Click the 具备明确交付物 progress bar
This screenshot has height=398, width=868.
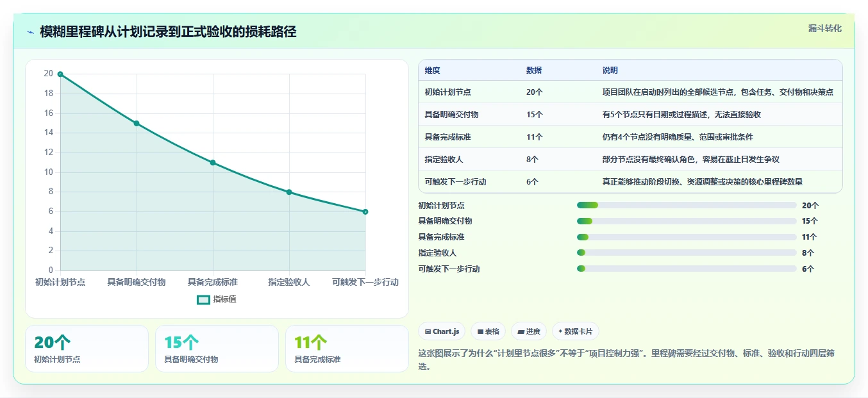(687, 221)
